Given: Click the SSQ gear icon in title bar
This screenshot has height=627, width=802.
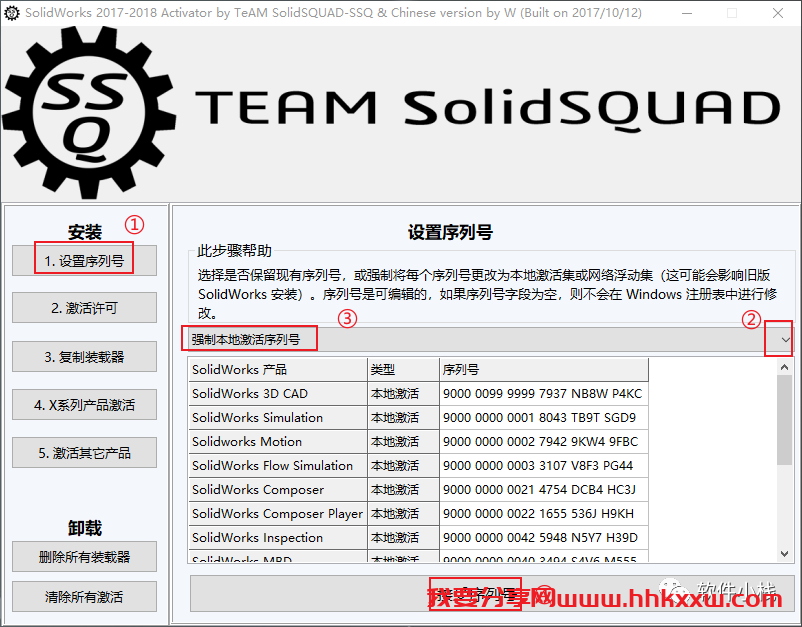Looking at the screenshot, I should [x=11, y=13].
